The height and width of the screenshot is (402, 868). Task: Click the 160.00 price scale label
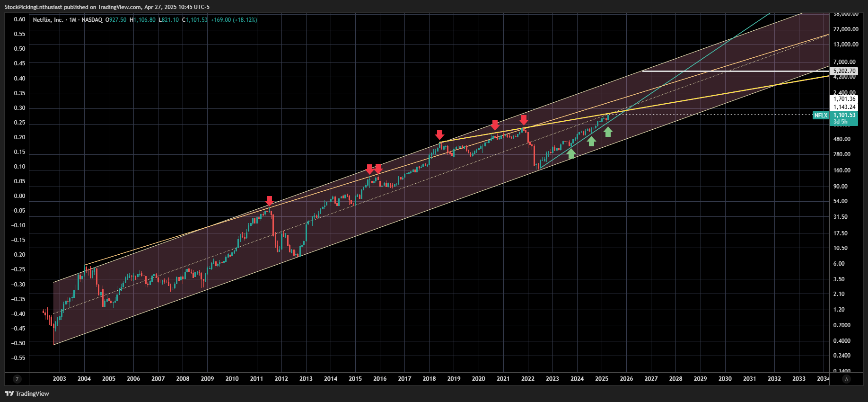(x=842, y=170)
